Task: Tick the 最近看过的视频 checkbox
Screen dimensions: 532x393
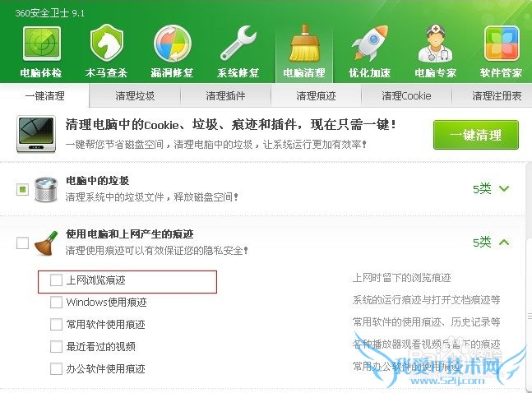Action: point(56,346)
